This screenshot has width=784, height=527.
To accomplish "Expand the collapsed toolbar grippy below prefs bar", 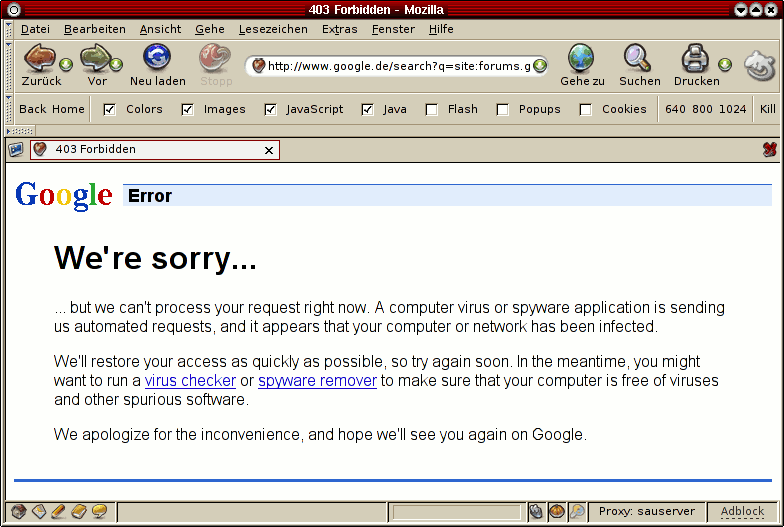I will click(x=20, y=131).
